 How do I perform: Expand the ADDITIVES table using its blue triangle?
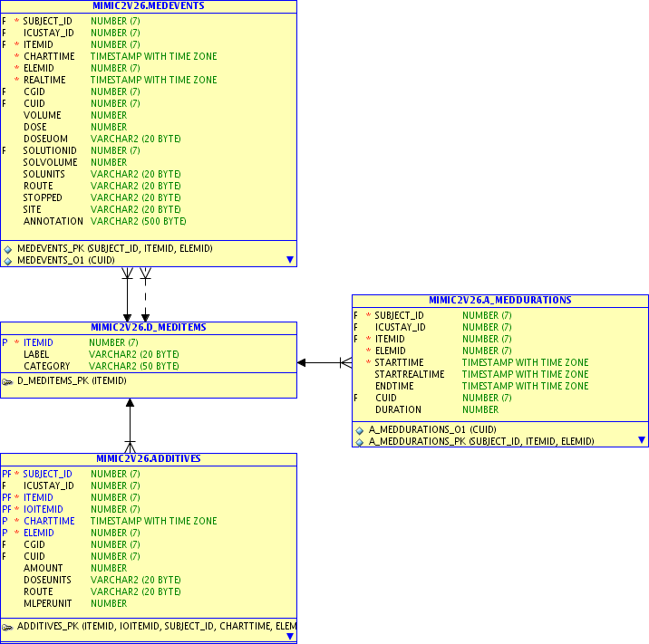coord(290,637)
